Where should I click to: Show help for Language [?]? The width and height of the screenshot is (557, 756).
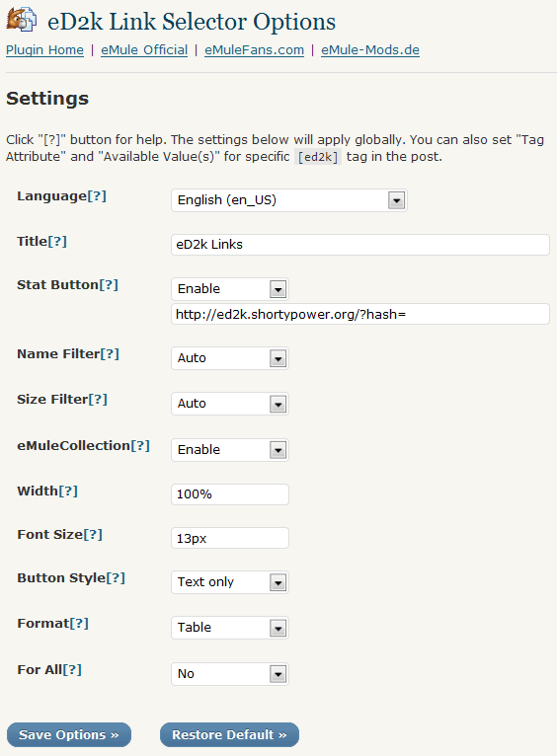pyautogui.click(x=97, y=196)
